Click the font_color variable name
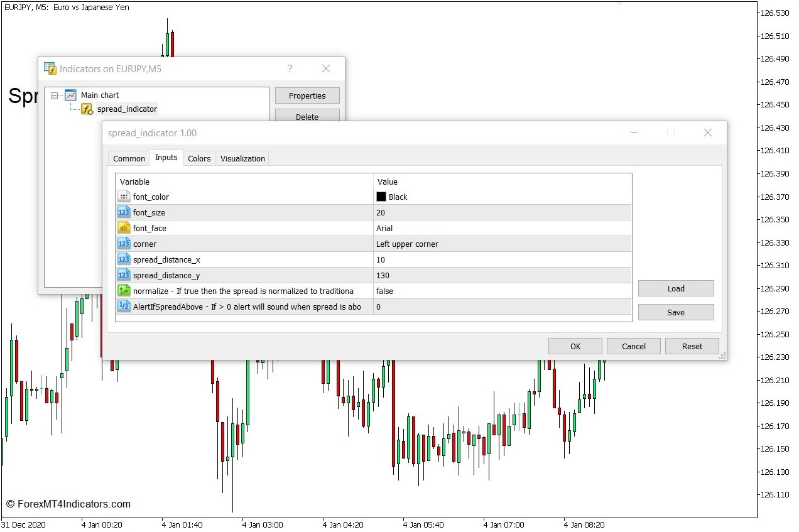This screenshot has width=799, height=532. (x=151, y=197)
